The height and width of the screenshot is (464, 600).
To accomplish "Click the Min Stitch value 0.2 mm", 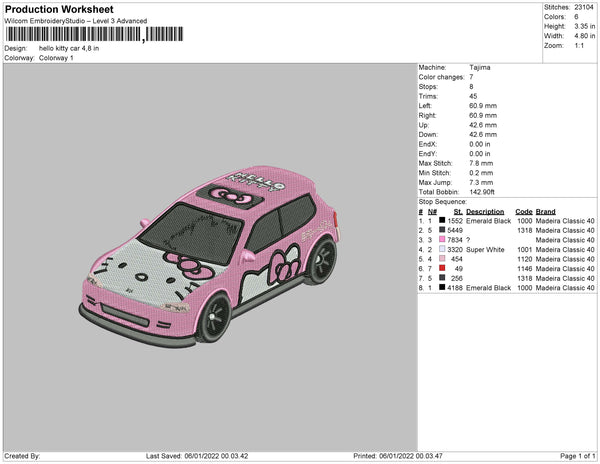I will pos(481,173).
